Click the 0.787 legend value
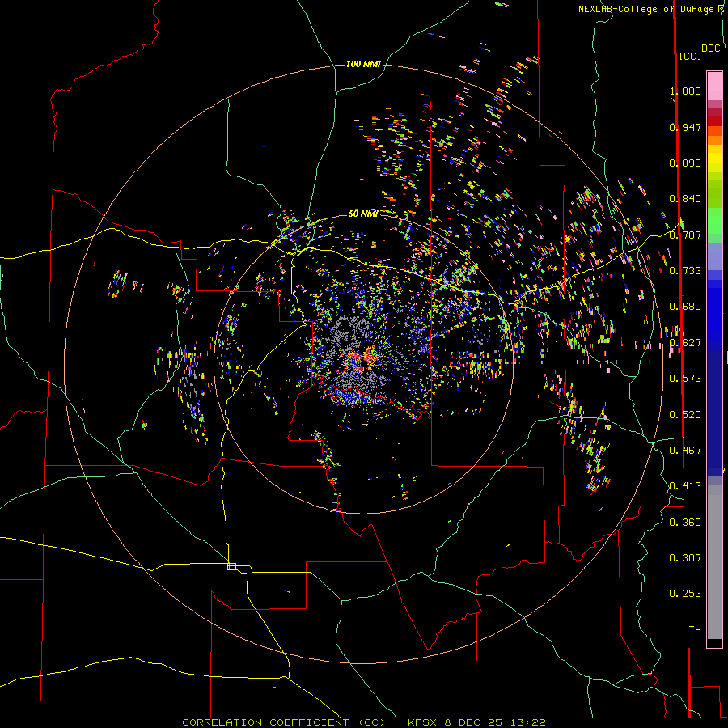The height and width of the screenshot is (728, 728). tap(685, 235)
